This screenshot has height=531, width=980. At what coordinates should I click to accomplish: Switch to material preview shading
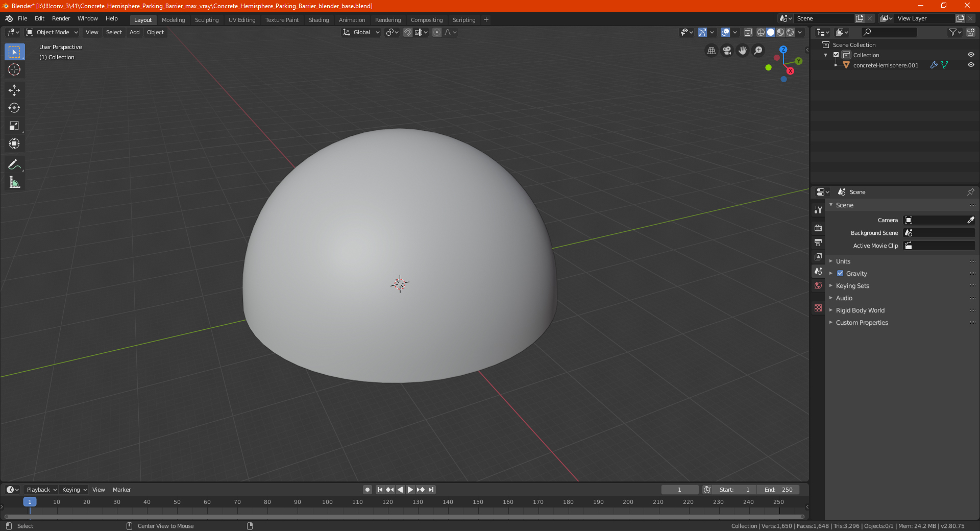pos(780,32)
